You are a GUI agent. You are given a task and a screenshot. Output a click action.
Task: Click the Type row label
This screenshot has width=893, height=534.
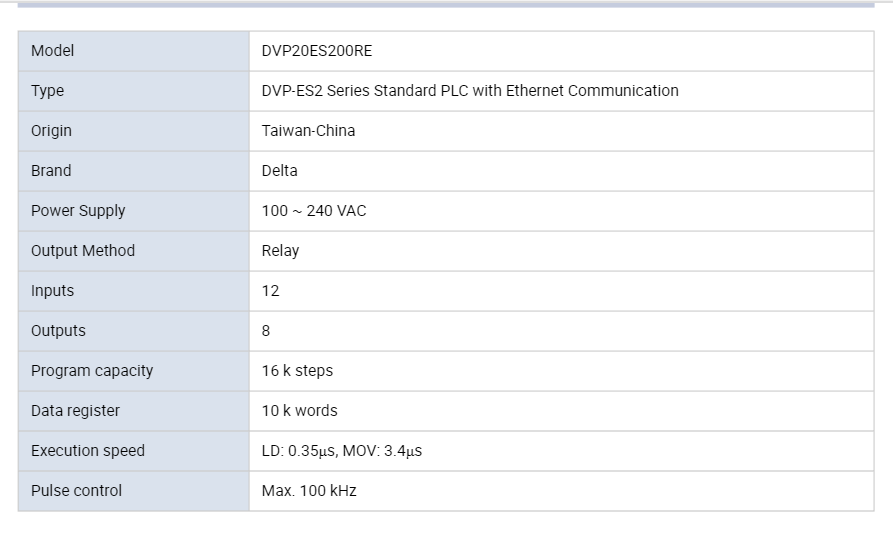(47, 91)
